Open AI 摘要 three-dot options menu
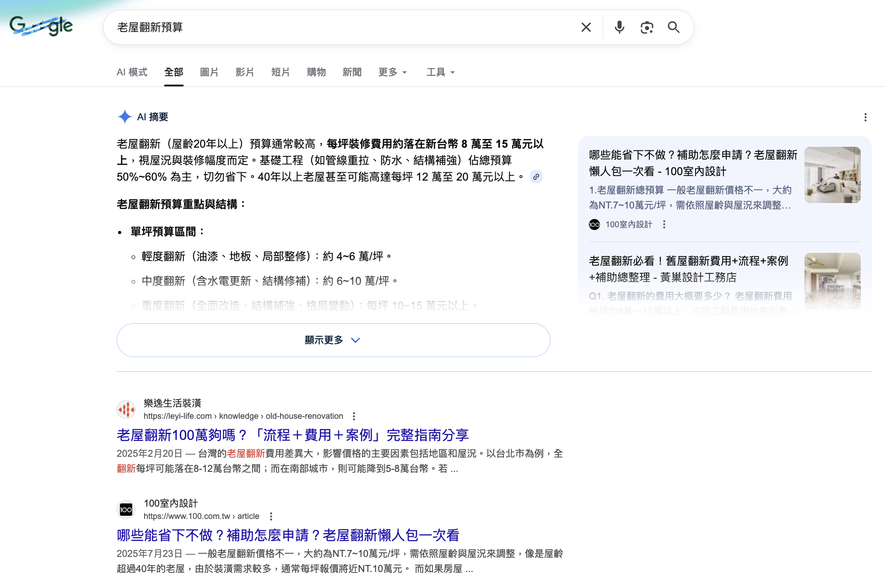Screen dimensions: 885x588 (x=865, y=118)
